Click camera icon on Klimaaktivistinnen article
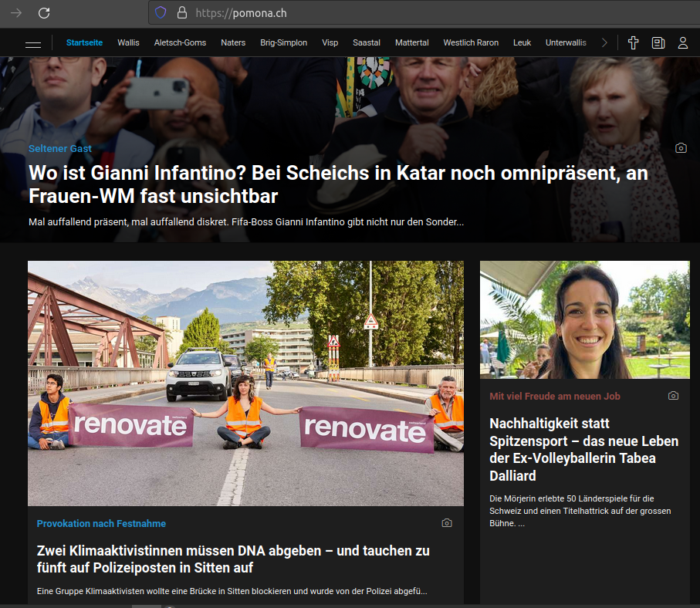This screenshot has width=700, height=608. 447,522
